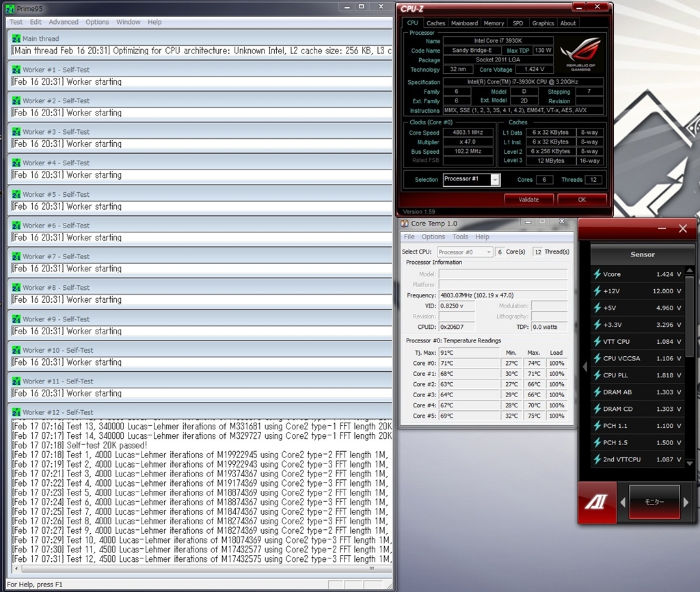
Task: Open the Advanced menu in Prime95
Action: pyautogui.click(x=64, y=22)
